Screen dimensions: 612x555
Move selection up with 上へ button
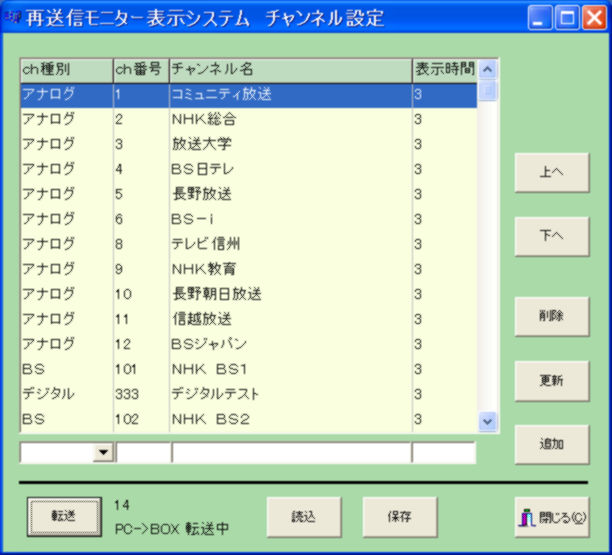click(552, 172)
